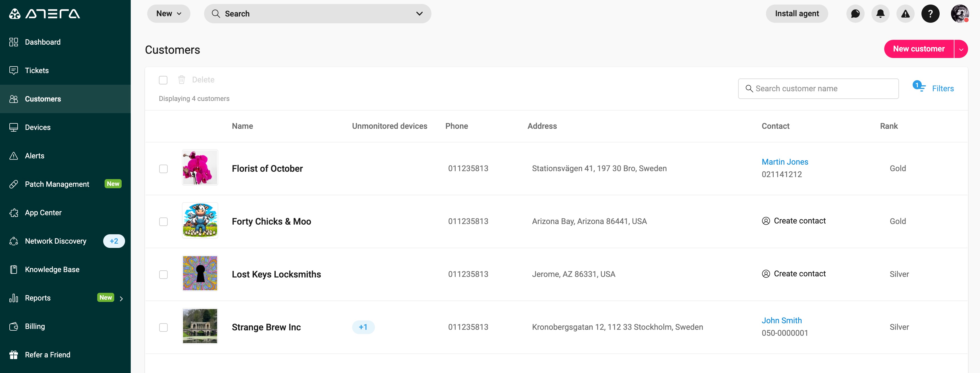This screenshot has height=373, width=980.
Task: Open the Forty Chicks & Moo cow thumbnail
Action: (x=200, y=220)
